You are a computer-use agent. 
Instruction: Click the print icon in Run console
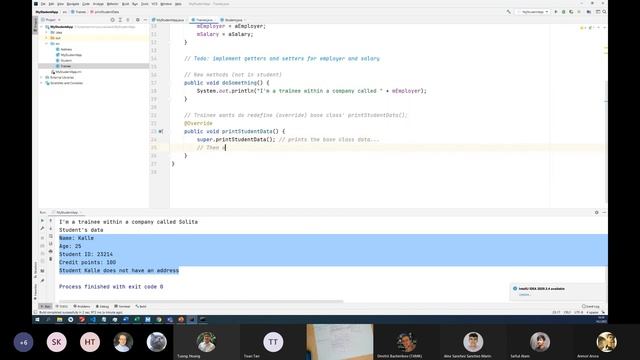point(51,251)
